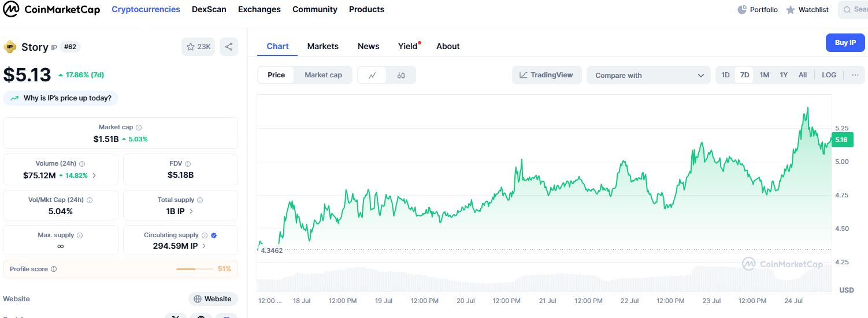The image size is (868, 318).
Task: Click the Vol/Mkt Cap (24h) info icon
Action: pos(90,200)
